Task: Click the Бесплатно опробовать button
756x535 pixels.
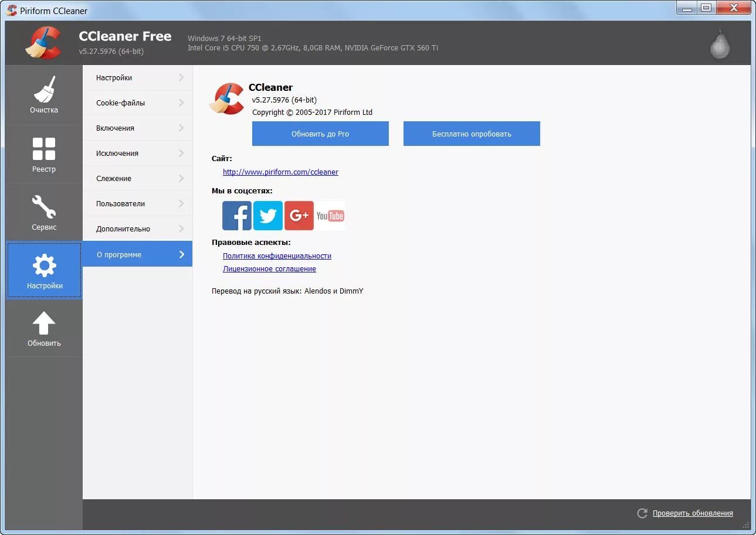Action: [x=472, y=134]
